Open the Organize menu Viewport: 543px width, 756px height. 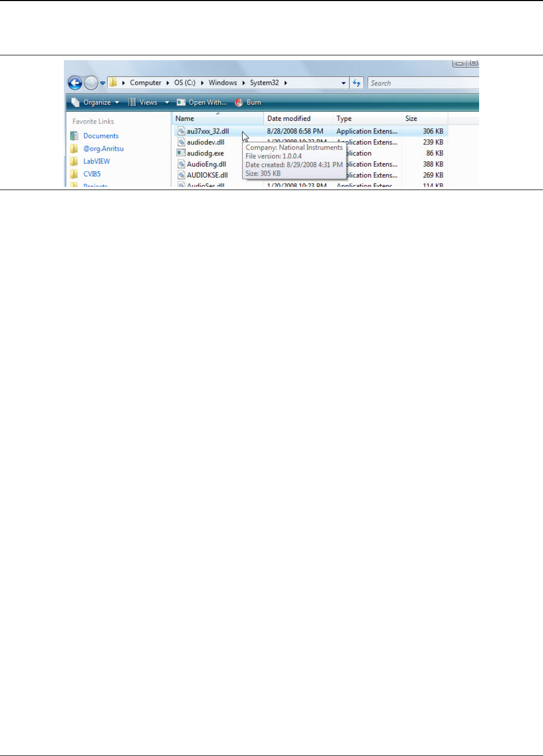(x=96, y=102)
